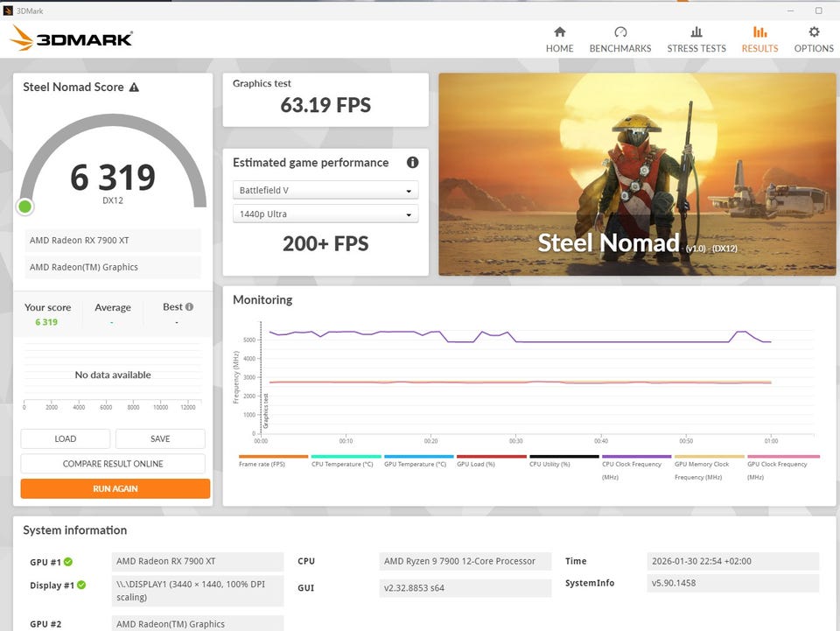Click the info icon next to Best
The width and height of the screenshot is (840, 631).
(189, 307)
